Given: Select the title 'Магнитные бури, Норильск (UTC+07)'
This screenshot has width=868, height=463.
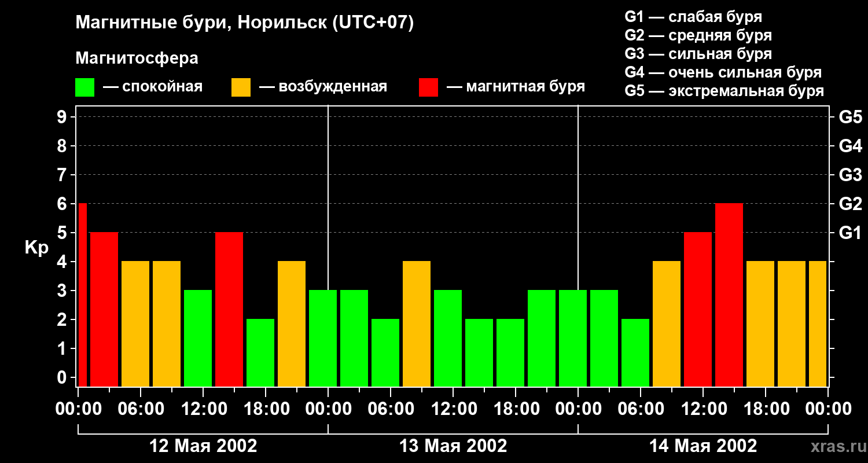Looking at the screenshot, I should pyautogui.click(x=245, y=23).
